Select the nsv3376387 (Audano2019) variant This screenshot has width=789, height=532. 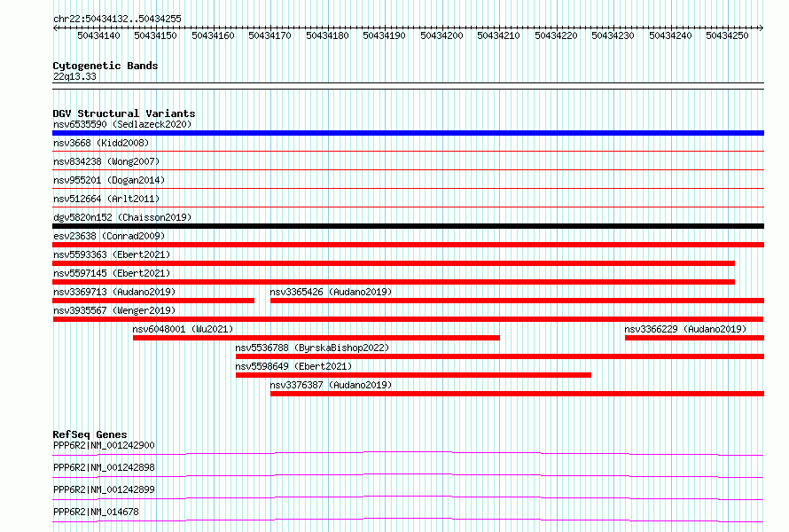pos(331,385)
